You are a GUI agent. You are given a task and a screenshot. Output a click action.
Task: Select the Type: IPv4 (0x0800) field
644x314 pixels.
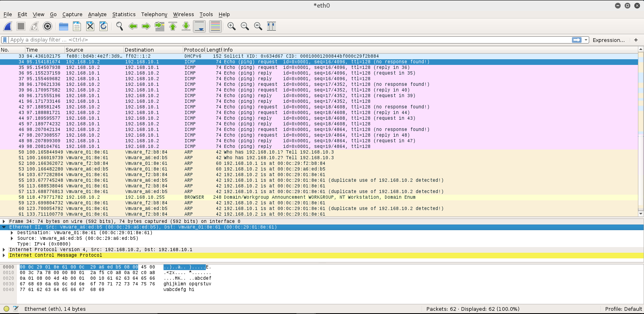point(44,244)
